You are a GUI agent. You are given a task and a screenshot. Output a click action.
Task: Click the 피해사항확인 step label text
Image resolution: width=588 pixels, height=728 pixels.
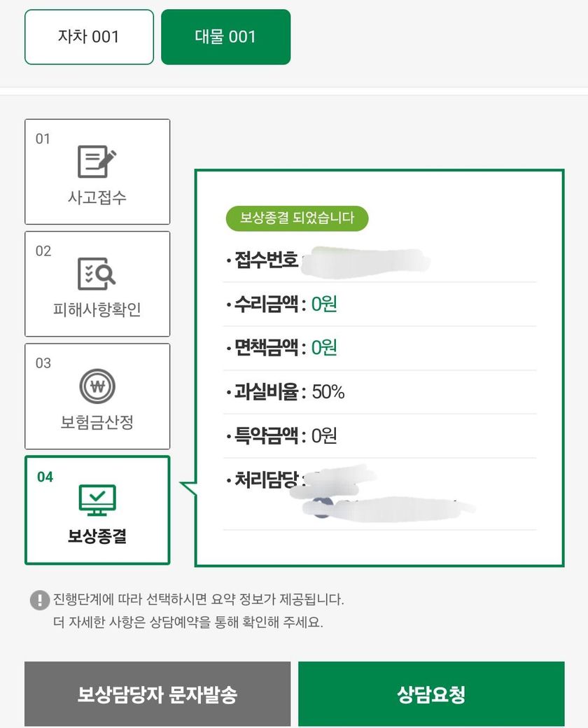[97, 310]
